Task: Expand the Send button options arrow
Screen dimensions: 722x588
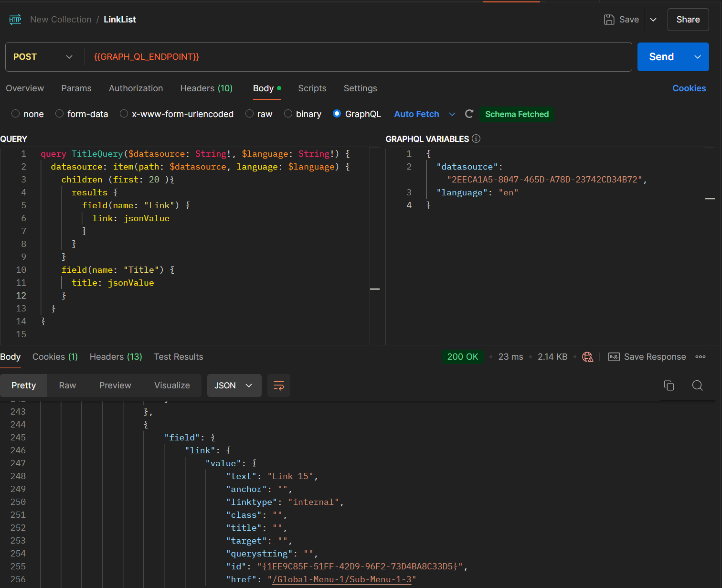Action: pos(698,57)
